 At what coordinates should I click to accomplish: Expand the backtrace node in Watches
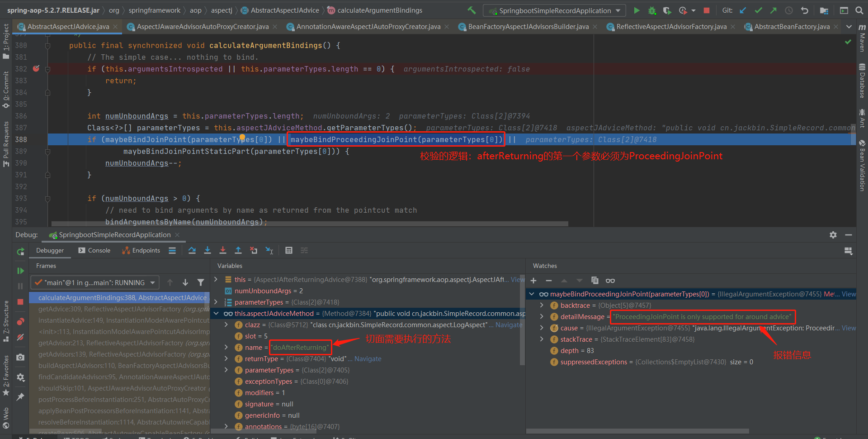pyautogui.click(x=542, y=305)
